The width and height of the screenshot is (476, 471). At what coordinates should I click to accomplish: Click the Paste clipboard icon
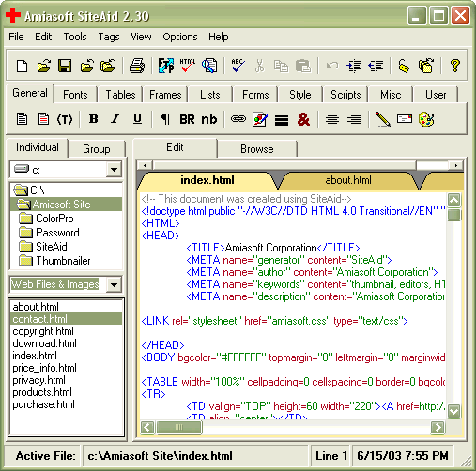(303, 66)
